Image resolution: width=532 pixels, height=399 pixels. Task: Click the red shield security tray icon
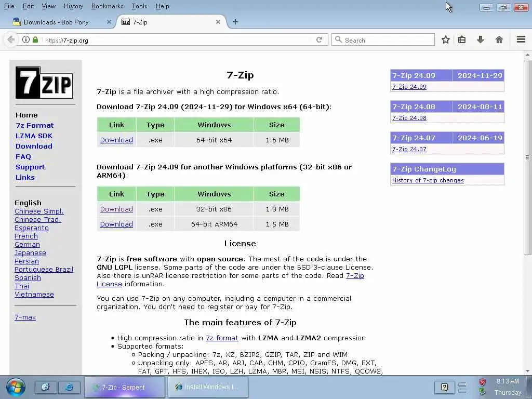(x=482, y=382)
